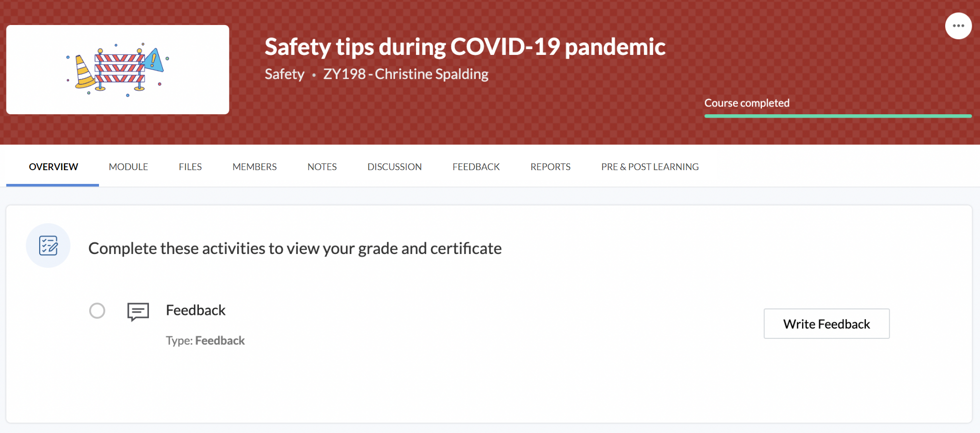The width and height of the screenshot is (980, 433).
Task: Click the green course completed progress bar
Action: click(838, 116)
